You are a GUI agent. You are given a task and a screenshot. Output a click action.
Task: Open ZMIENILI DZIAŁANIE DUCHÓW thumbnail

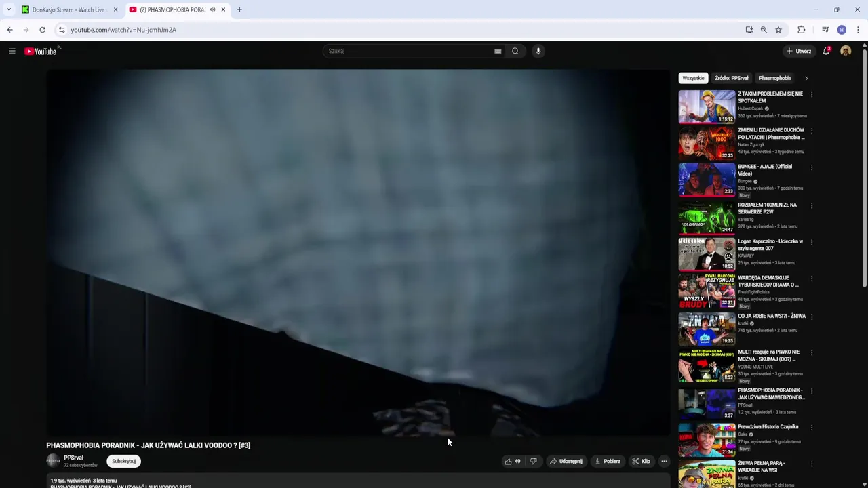click(707, 143)
